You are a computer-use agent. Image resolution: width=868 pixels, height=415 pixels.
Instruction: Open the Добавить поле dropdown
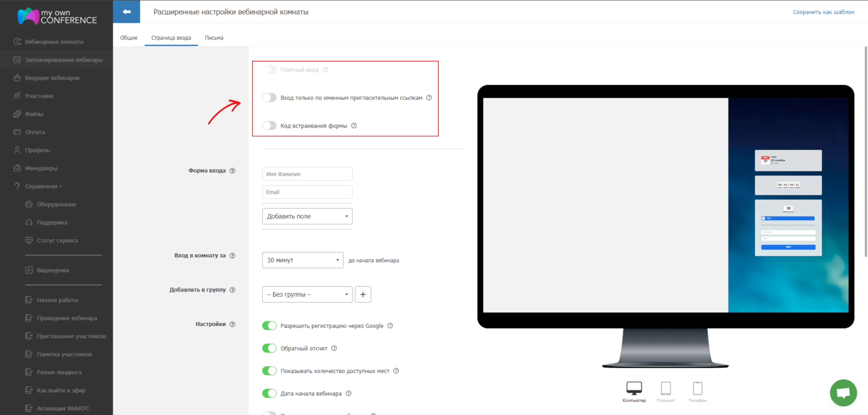(307, 216)
